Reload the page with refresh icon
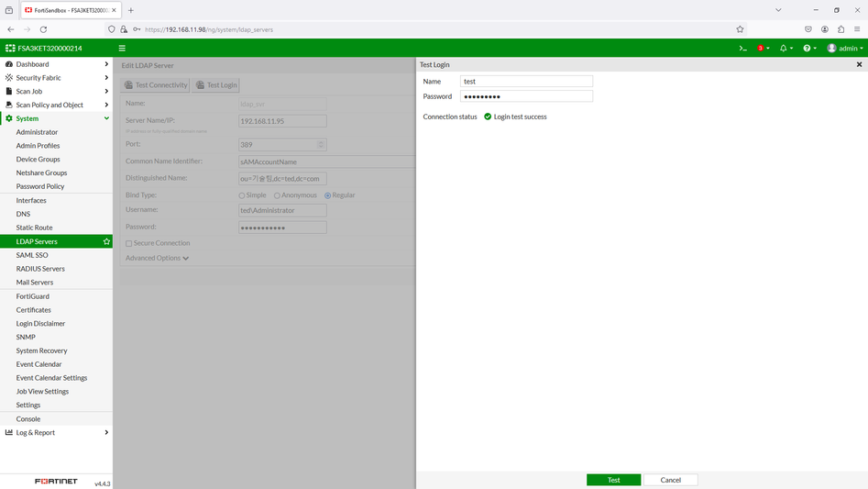Image resolution: width=868 pixels, height=489 pixels. [x=43, y=29]
